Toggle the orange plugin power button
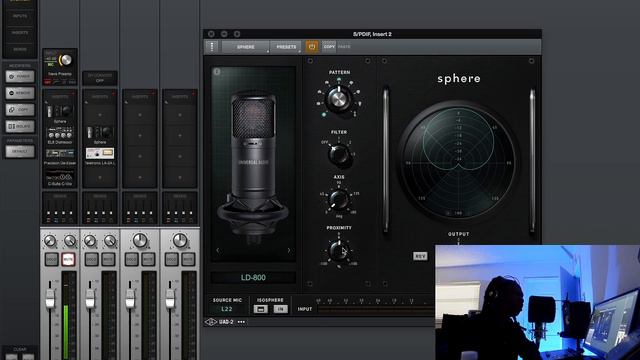Viewport: 640px width, 360px height. pos(311,47)
